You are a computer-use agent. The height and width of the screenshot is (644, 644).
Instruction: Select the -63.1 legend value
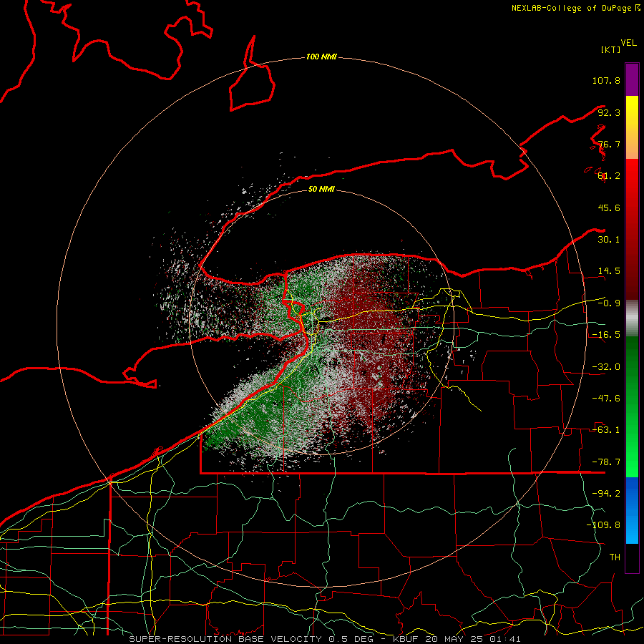coord(606,430)
